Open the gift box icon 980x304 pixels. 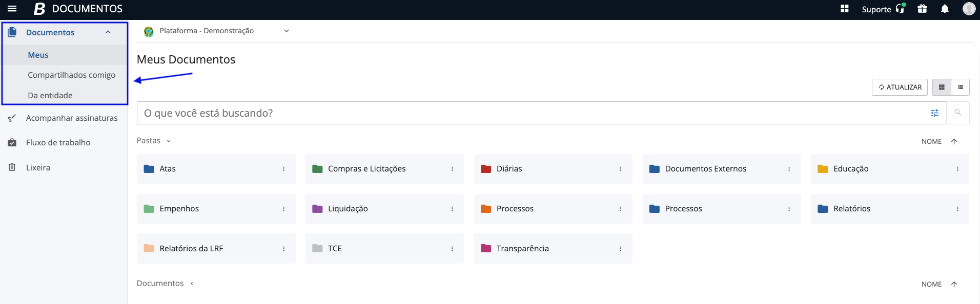tap(922, 9)
